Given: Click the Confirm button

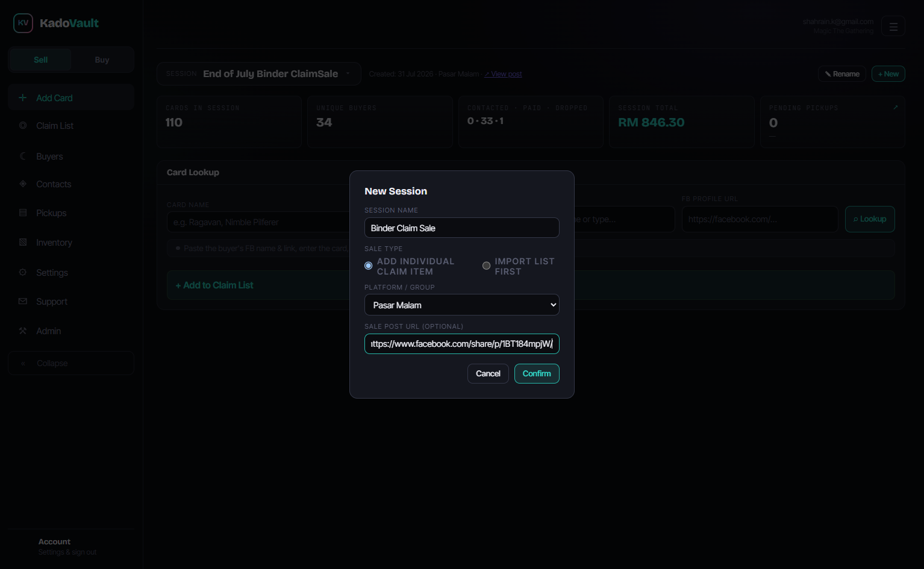Looking at the screenshot, I should (x=537, y=373).
